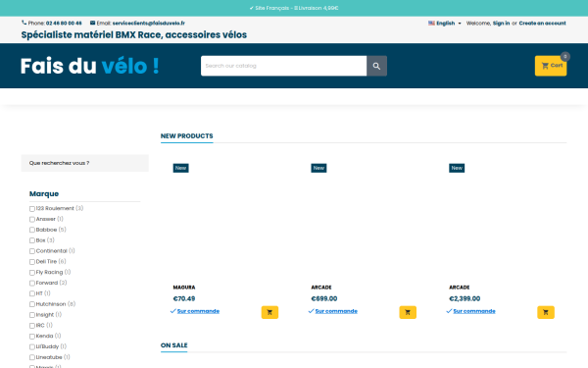Tick the Kenda brand checkbox

click(x=32, y=337)
